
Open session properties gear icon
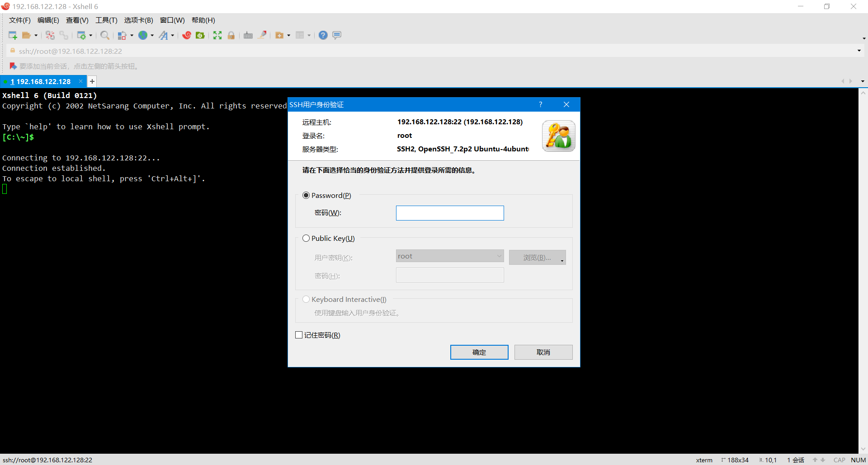tap(81, 35)
